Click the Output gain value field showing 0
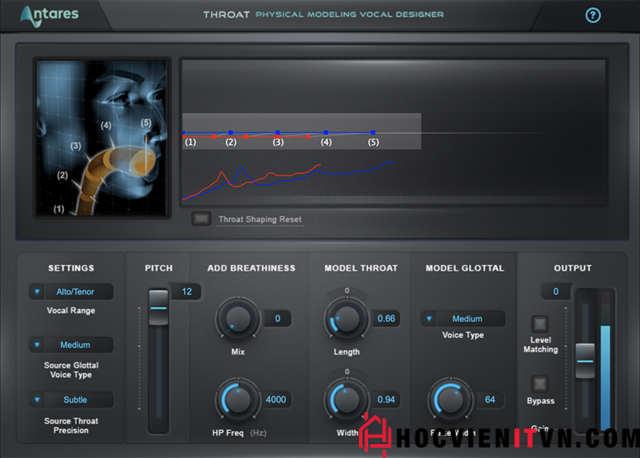 click(x=556, y=291)
